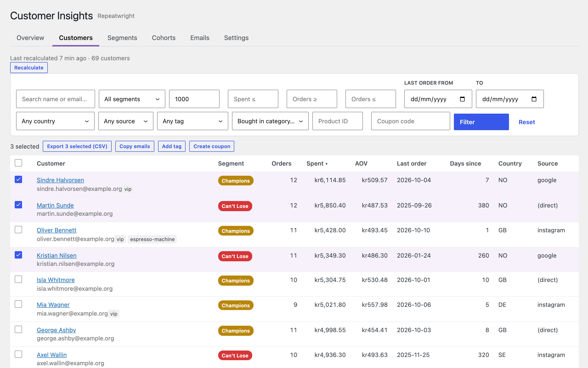
Task: Click the espresso-machine tag on Oliver Bennett
Action: point(152,239)
